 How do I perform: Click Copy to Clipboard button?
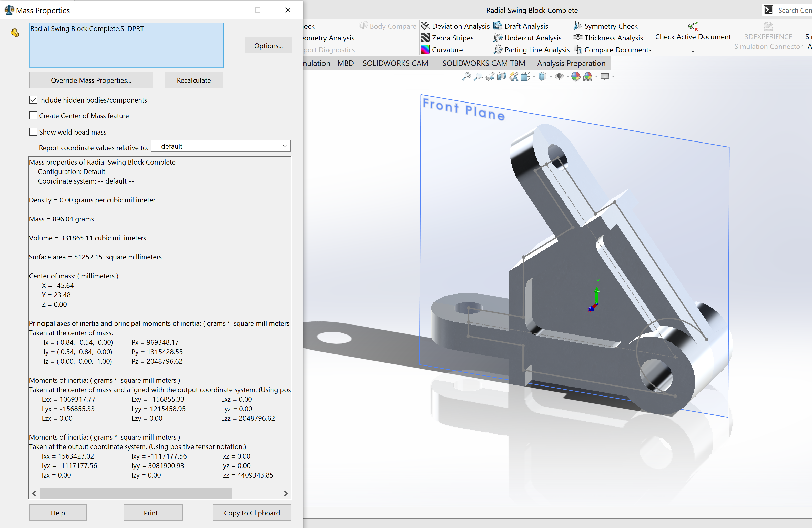coord(252,513)
